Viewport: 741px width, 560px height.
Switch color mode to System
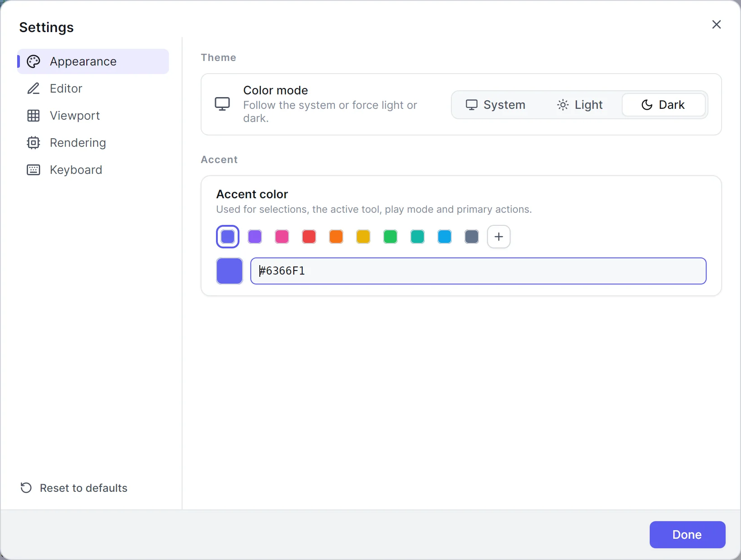496,105
